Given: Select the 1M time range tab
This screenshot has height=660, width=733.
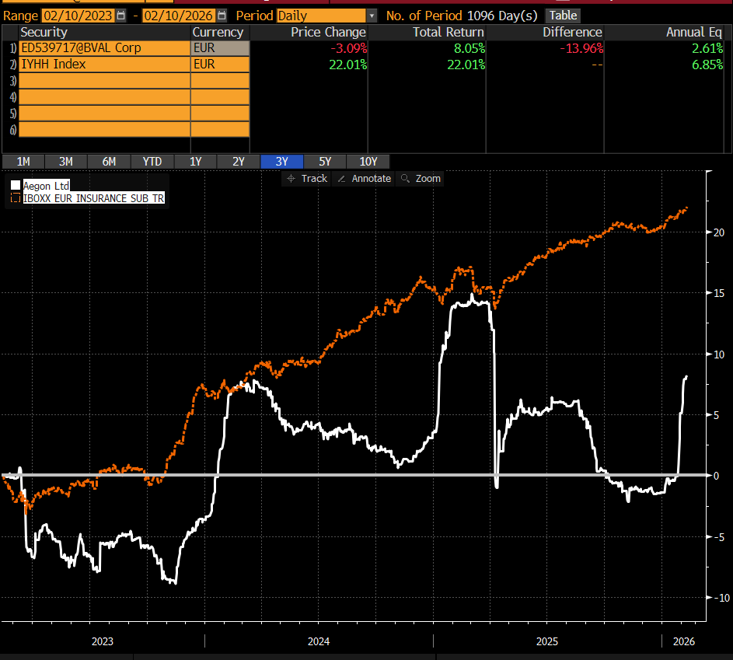Looking at the screenshot, I should coord(23,162).
